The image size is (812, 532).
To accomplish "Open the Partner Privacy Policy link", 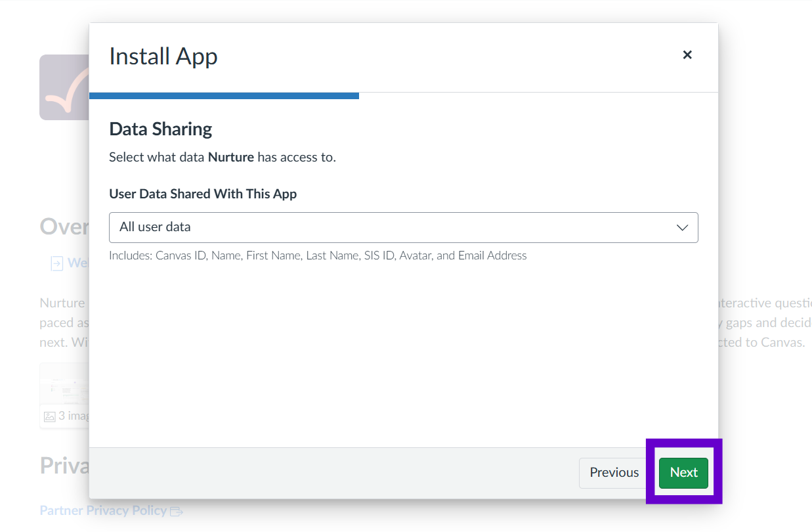I will (x=103, y=510).
